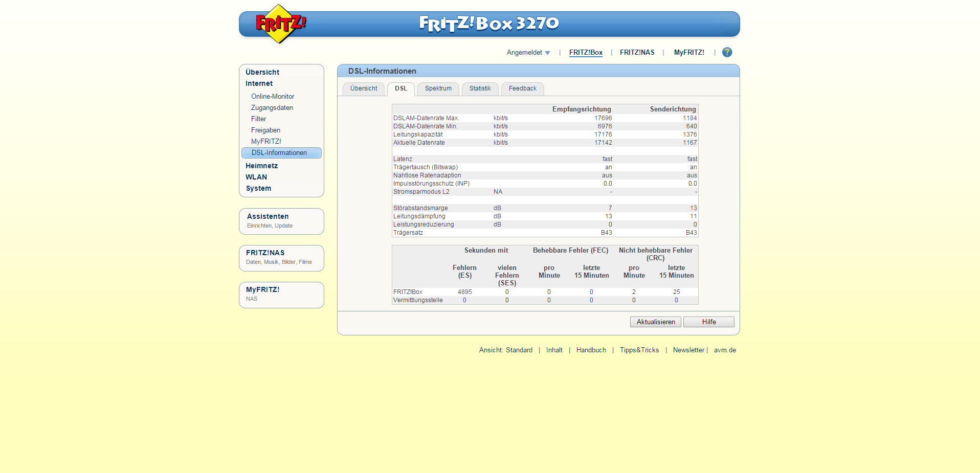980x473 pixels.
Task: Open the avm.de footer link
Action: pyautogui.click(x=725, y=350)
